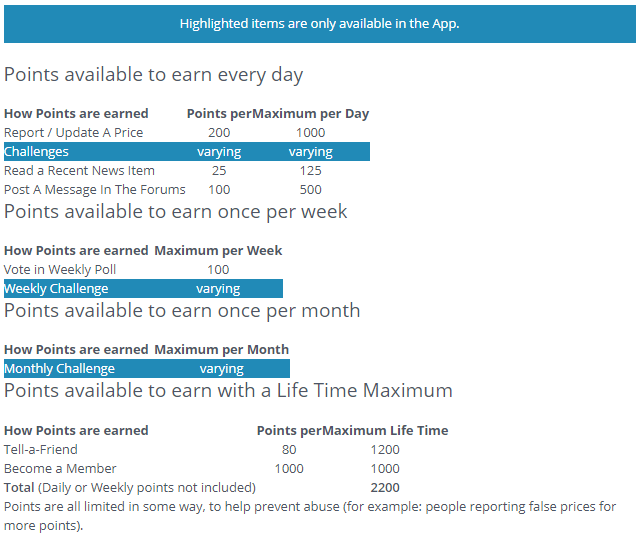Click the blue app-only highlight banner
Image resolution: width=642 pixels, height=542 pixels.
coord(320,23)
